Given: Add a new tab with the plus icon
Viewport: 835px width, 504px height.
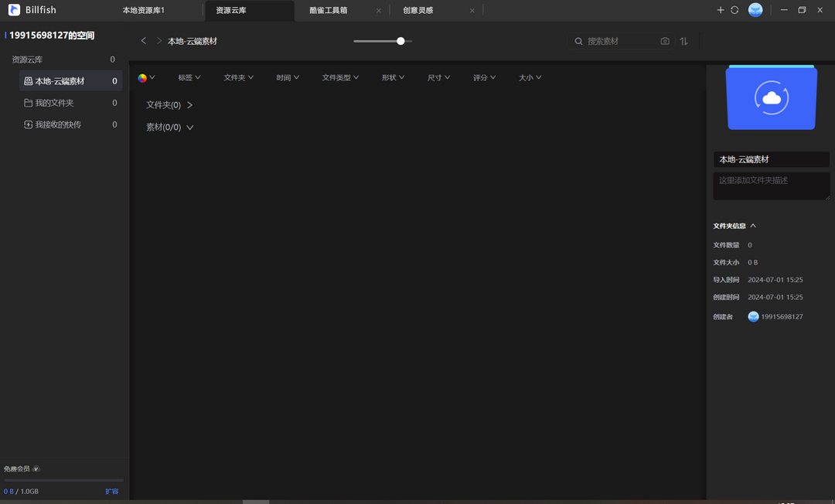Looking at the screenshot, I should pyautogui.click(x=721, y=10).
